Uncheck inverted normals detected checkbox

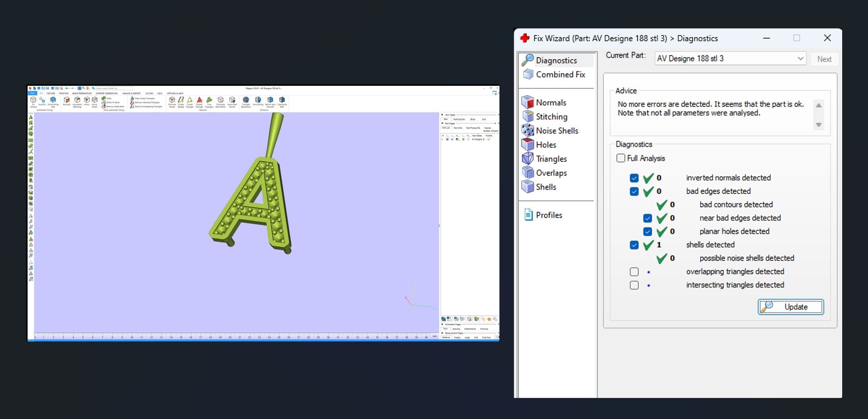tap(634, 178)
